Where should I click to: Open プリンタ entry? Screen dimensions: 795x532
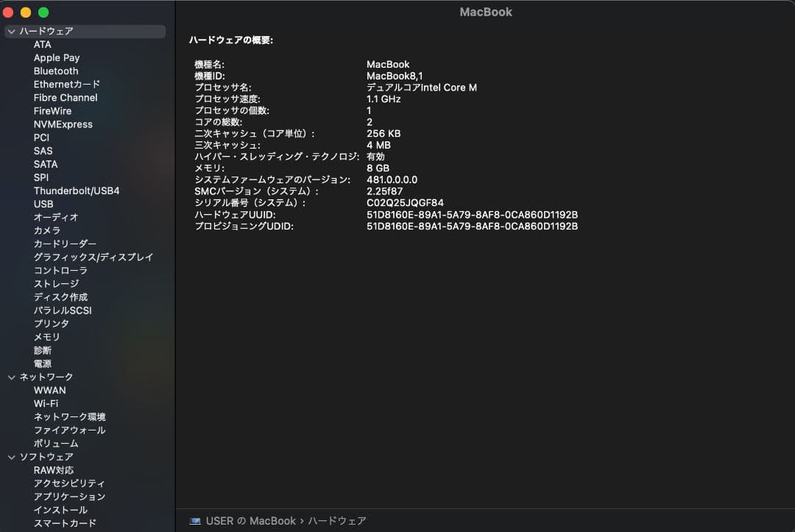coord(52,323)
